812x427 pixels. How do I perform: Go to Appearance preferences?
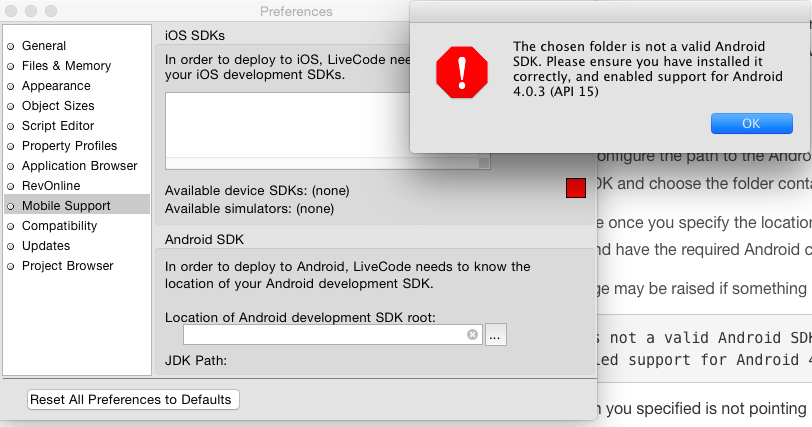[x=56, y=86]
